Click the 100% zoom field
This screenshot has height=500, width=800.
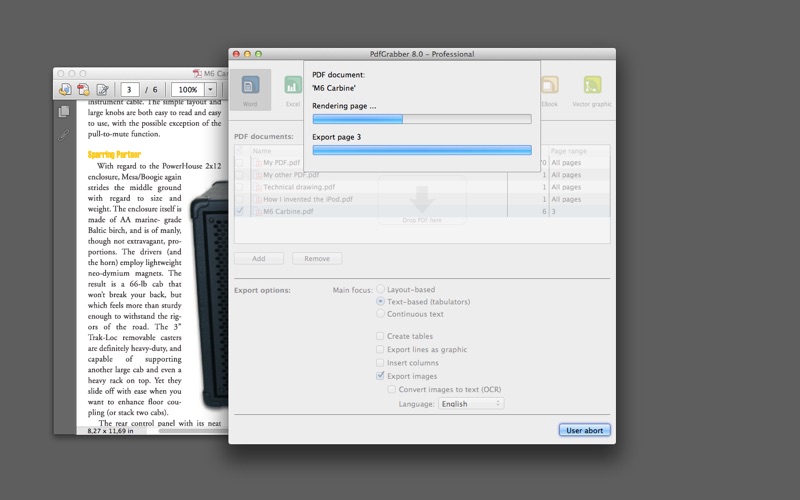tap(188, 90)
